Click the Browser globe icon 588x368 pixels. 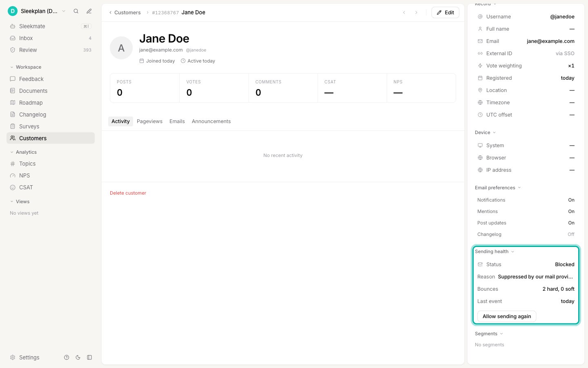pyautogui.click(x=480, y=158)
